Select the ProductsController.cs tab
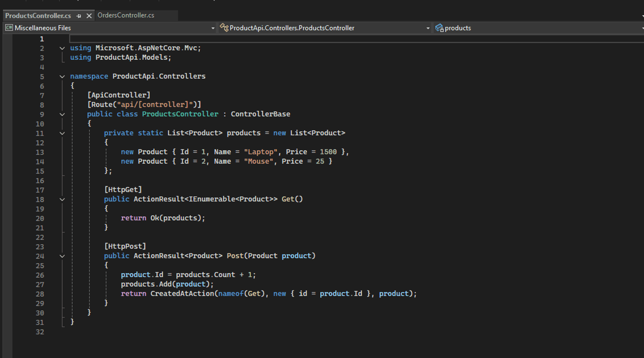644x358 pixels. 38,16
